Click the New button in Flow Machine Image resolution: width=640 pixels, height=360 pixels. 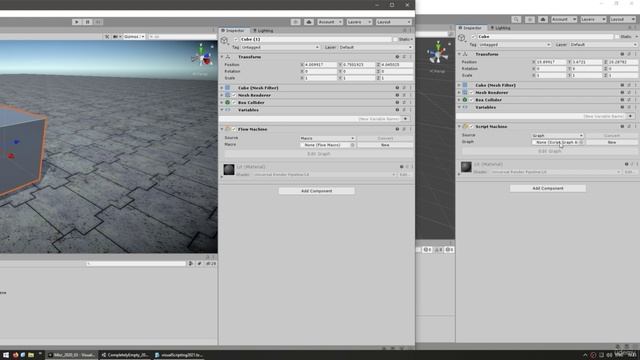point(385,145)
